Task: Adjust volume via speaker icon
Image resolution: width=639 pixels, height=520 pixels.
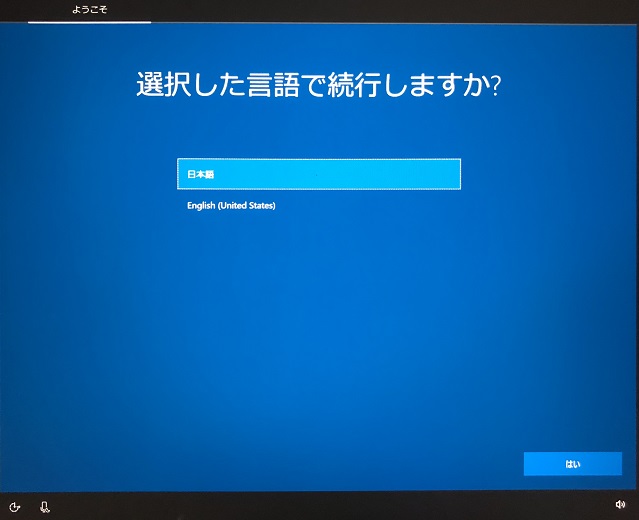Action: tap(620, 505)
